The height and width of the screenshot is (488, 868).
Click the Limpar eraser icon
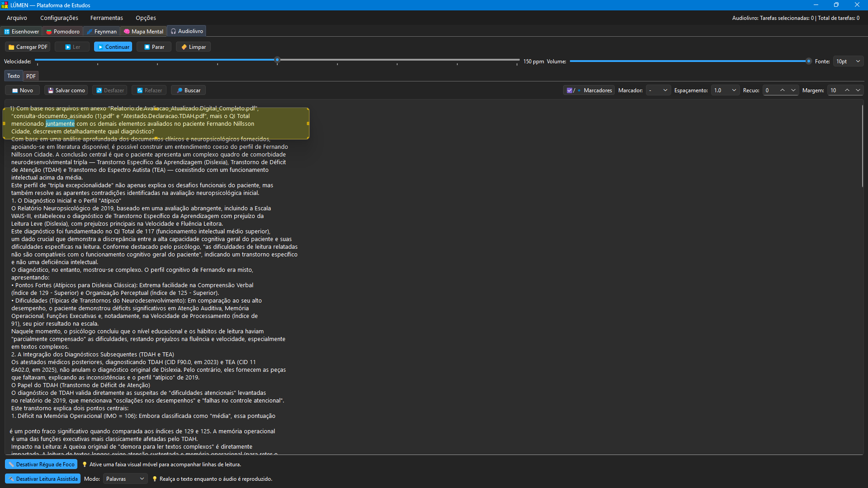click(x=184, y=47)
